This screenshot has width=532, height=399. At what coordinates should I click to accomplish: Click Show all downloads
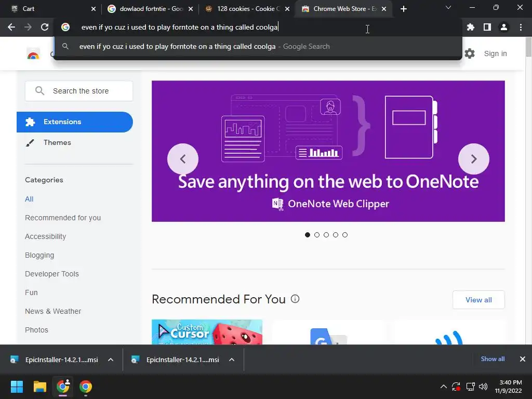tap(493, 359)
